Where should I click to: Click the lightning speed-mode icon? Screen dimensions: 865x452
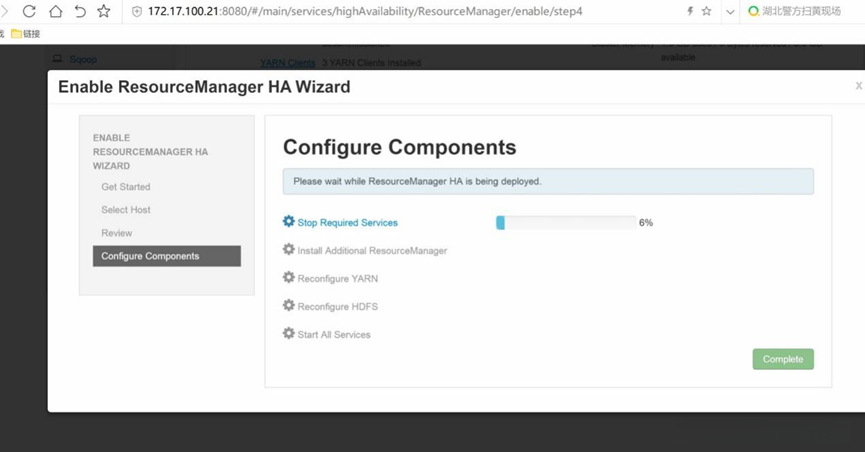(x=689, y=11)
